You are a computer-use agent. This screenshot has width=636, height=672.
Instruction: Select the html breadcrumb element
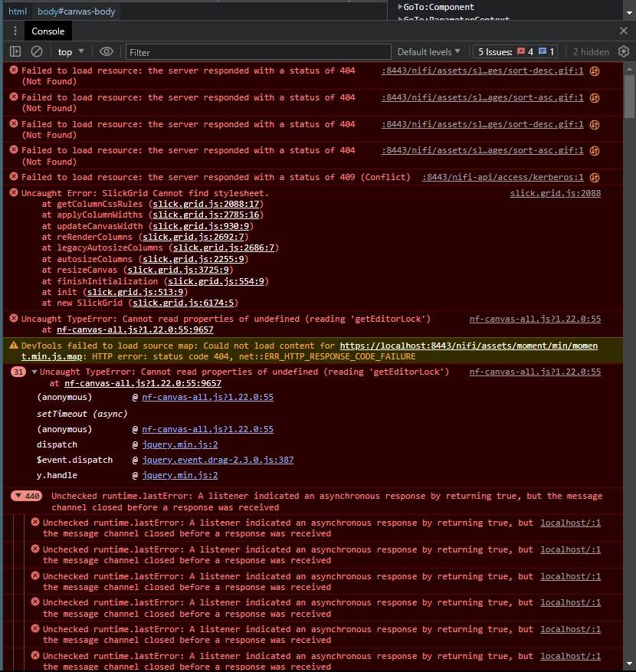point(18,11)
